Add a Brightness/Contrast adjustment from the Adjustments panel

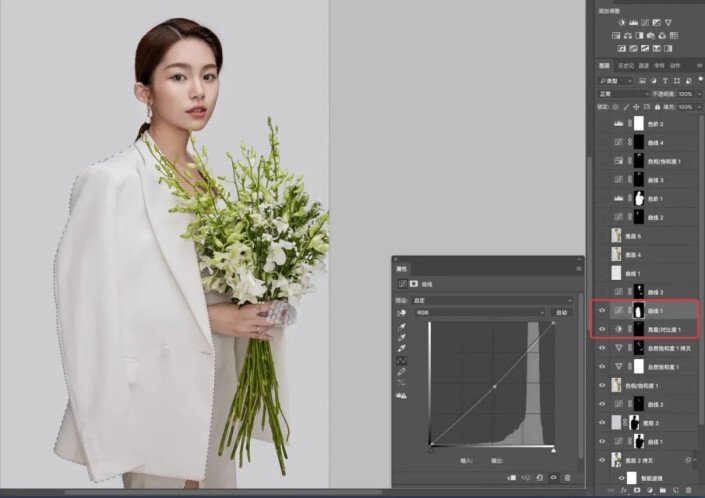coord(621,22)
